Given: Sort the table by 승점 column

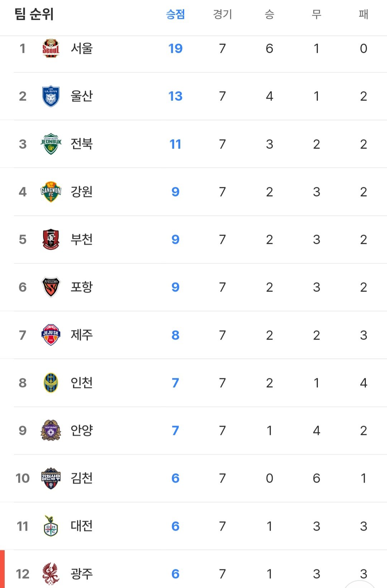Looking at the screenshot, I should click(175, 14).
